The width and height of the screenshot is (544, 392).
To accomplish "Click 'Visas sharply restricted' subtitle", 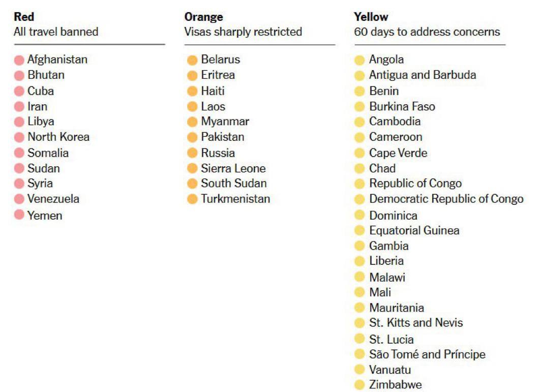I will pos(243,32).
